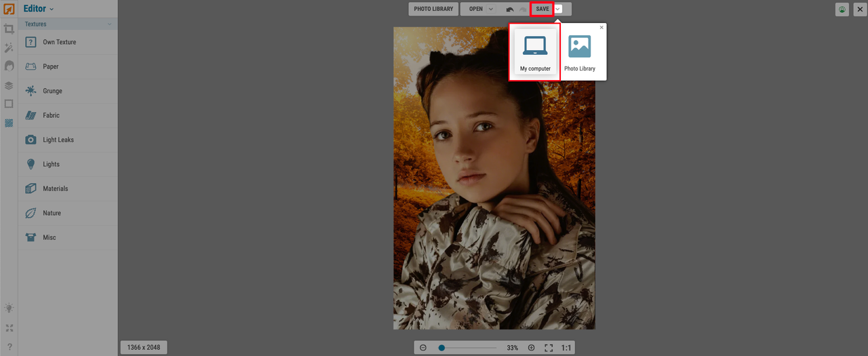Viewport: 868px width, 356px height.
Task: Close the save destination popup
Action: 601,28
